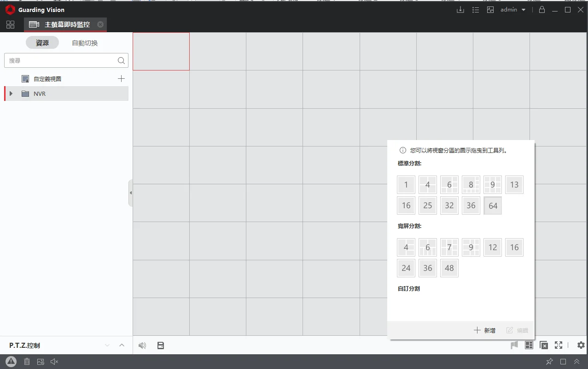Image resolution: width=588 pixels, height=369 pixels.
Task: Expand the NVR tree node
Action: 12,94
